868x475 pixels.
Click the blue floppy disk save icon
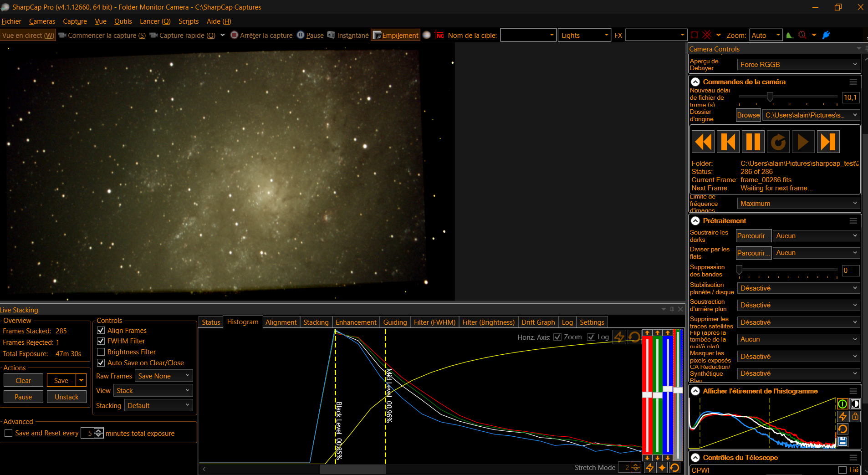(842, 441)
